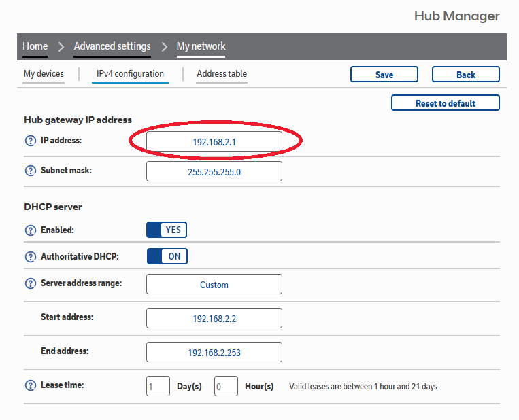Click the Back button
The image size is (519, 420).
[466, 74]
